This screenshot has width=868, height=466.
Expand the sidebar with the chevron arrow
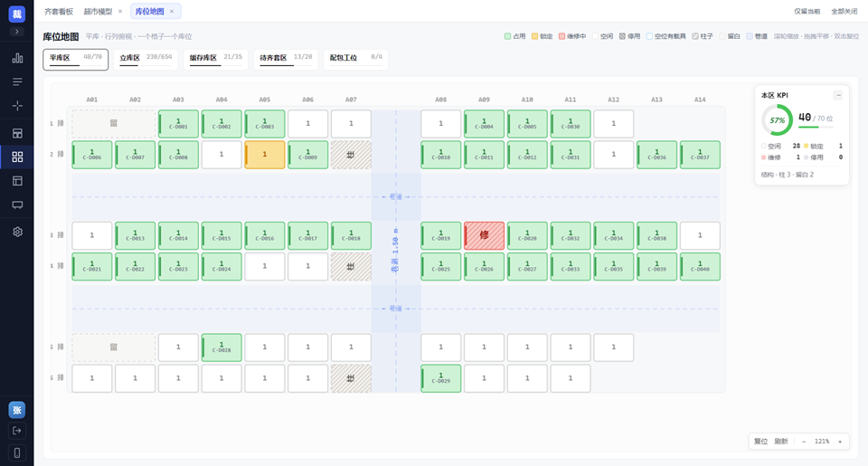[16, 32]
